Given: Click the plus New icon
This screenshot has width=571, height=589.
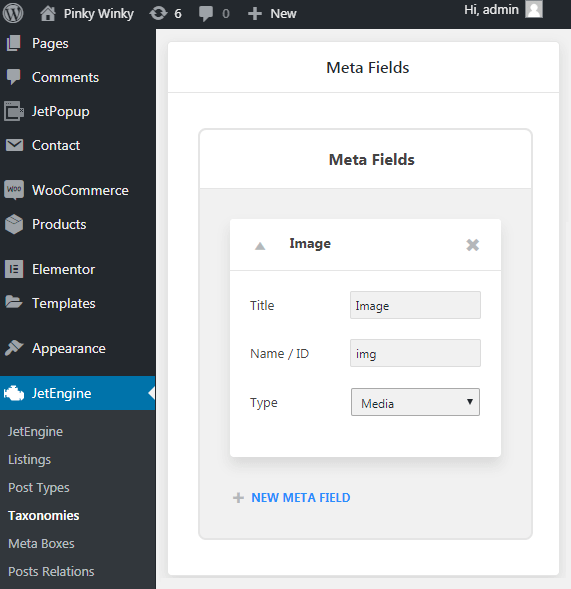Looking at the screenshot, I should click(255, 14).
